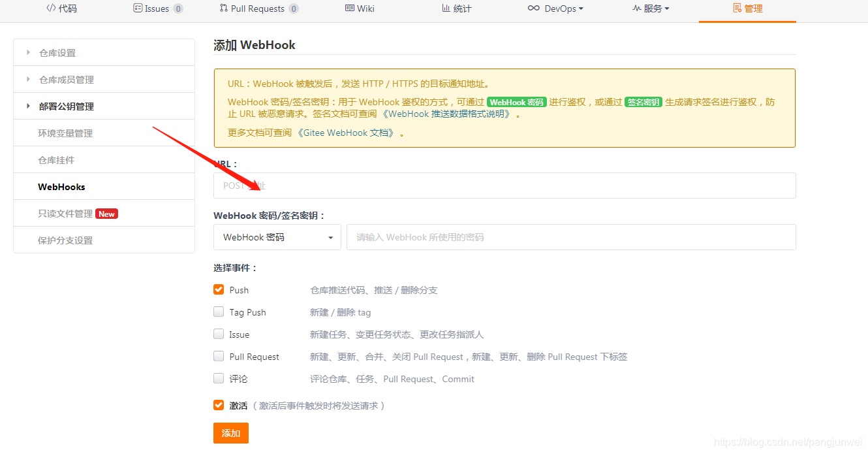Click the orange 添加 button
868x454 pixels.
(x=231, y=433)
